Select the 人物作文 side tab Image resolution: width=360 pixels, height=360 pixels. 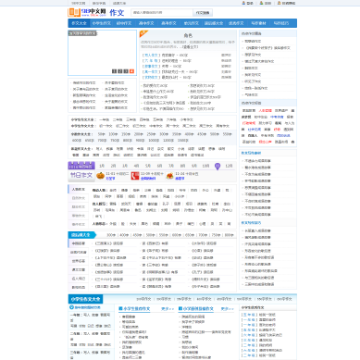point(79,189)
